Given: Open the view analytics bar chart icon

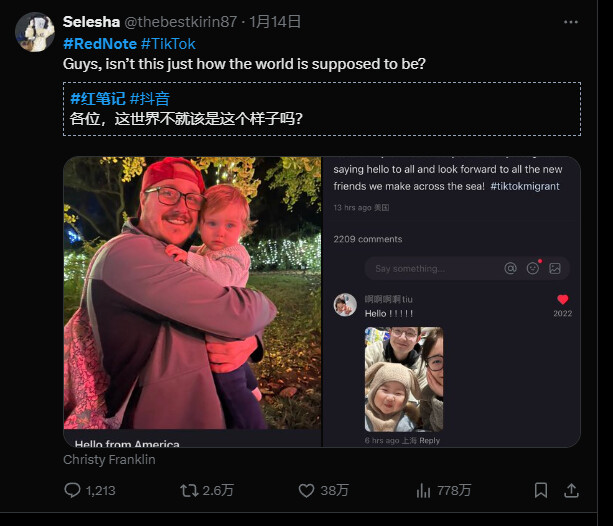Looking at the screenshot, I should [x=423, y=490].
